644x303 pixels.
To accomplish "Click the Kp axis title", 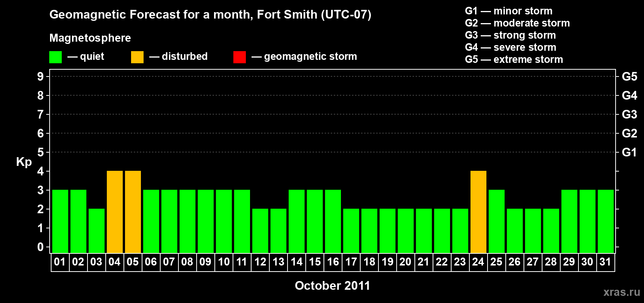I will (x=24, y=162).
